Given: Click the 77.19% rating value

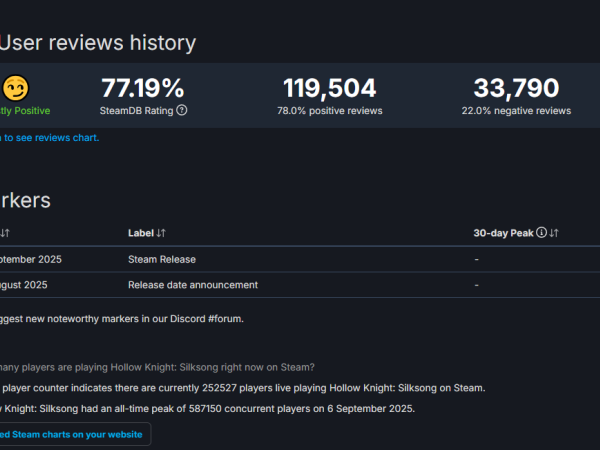Looking at the screenshot, I should [x=143, y=88].
